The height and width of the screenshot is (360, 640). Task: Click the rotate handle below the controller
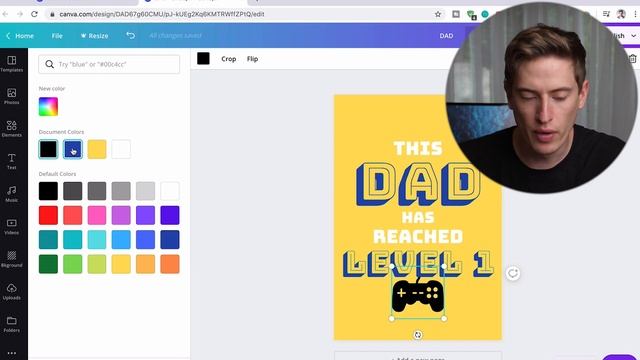click(x=418, y=335)
